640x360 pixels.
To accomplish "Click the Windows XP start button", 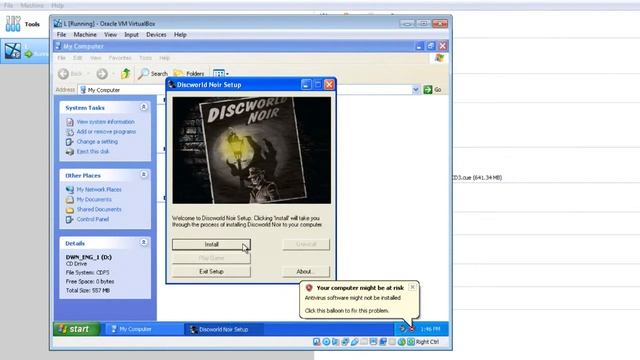I will tap(76, 329).
